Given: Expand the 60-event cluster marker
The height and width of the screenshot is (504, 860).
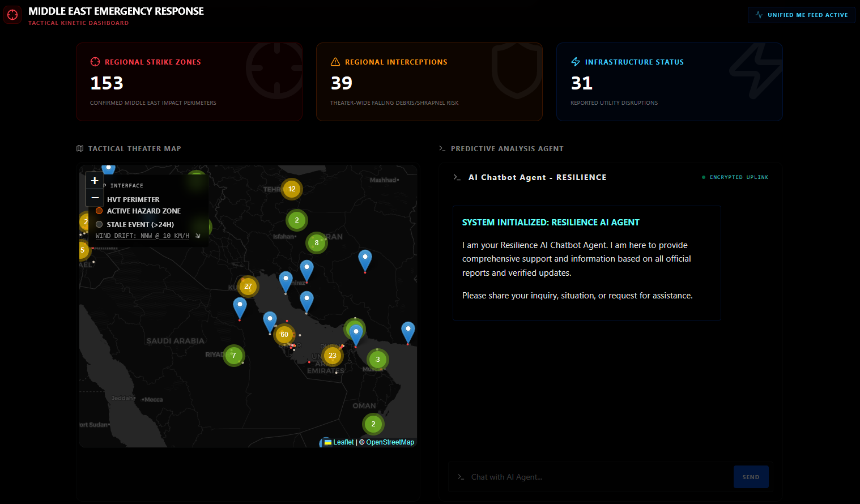Looking at the screenshot, I should [284, 335].
